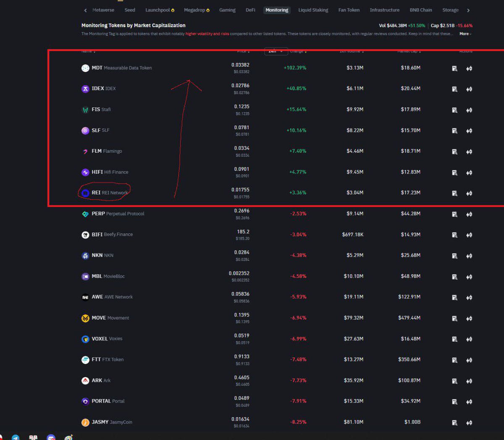The width and height of the screenshot is (504, 440).
Task: Click the trade candlestick icon for JASMY
Action: pos(469,422)
